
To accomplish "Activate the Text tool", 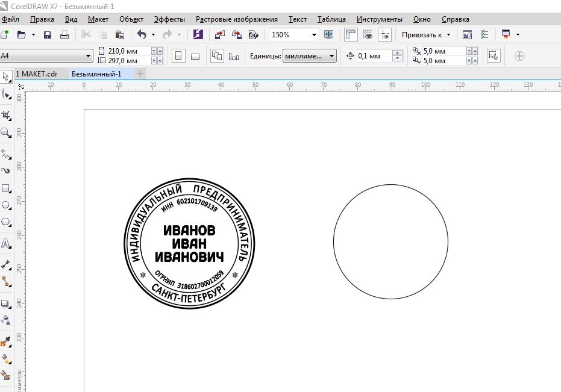I will (6, 243).
